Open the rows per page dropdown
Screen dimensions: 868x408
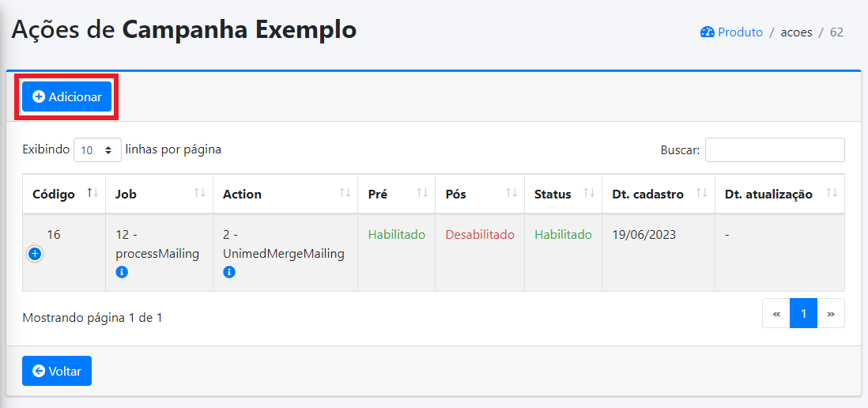point(97,149)
